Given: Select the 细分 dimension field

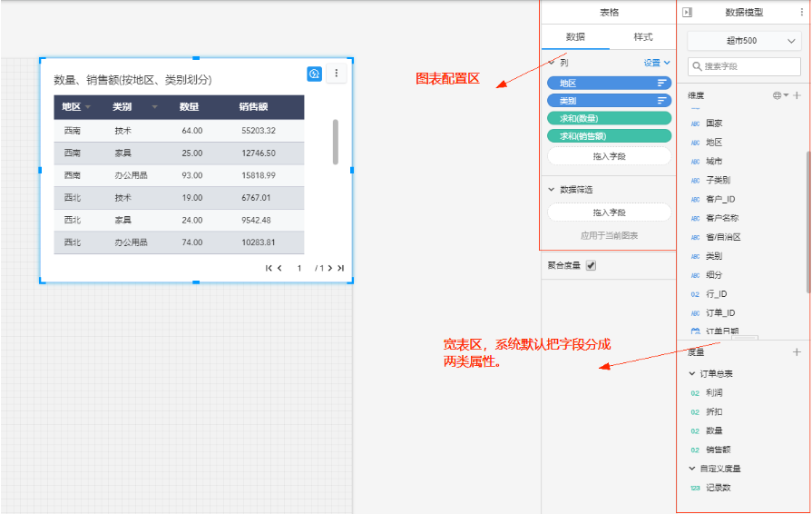Looking at the screenshot, I should tap(714, 275).
